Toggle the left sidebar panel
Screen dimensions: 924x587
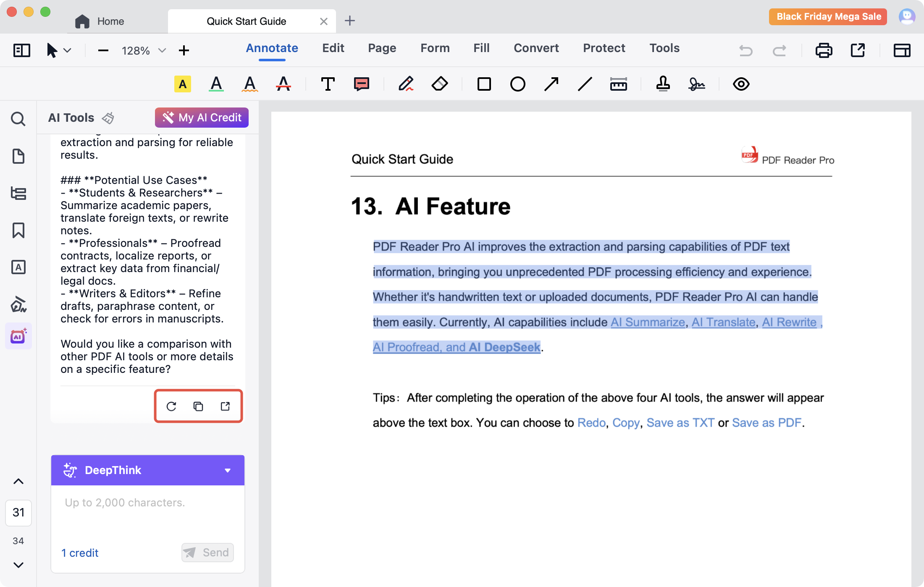22,50
